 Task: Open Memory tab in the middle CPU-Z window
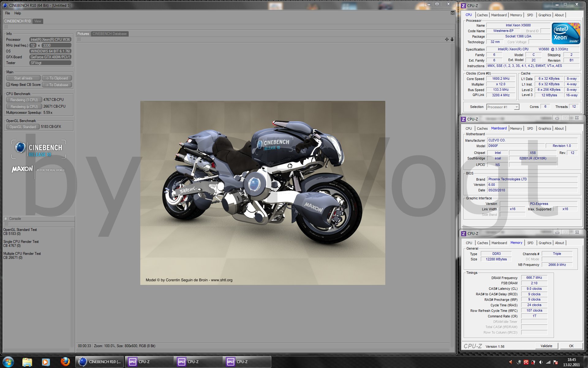(516, 128)
